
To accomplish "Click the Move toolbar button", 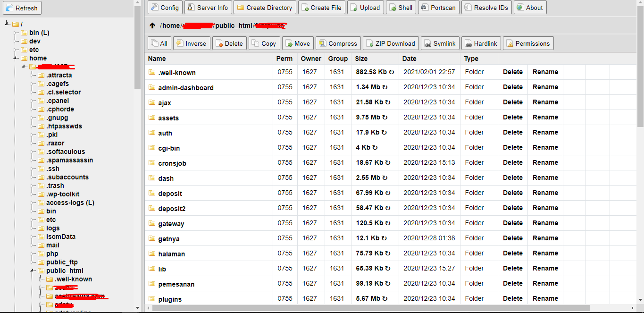I will (x=298, y=43).
